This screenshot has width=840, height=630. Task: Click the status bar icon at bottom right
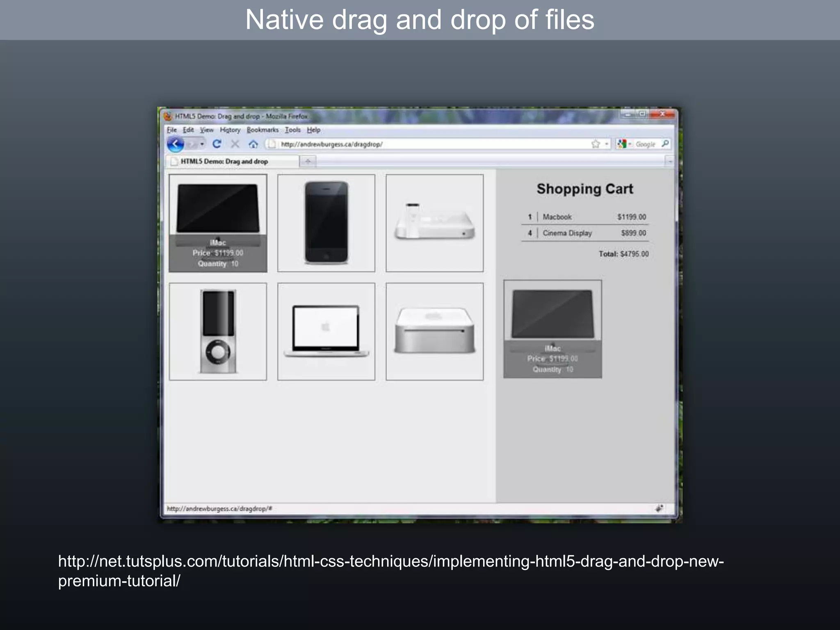(x=659, y=509)
